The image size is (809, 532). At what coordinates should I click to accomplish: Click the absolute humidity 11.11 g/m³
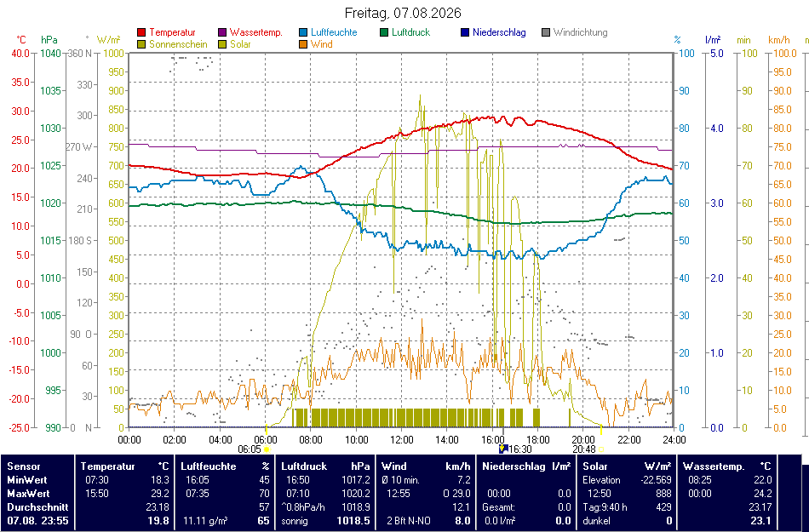pyautogui.click(x=206, y=521)
